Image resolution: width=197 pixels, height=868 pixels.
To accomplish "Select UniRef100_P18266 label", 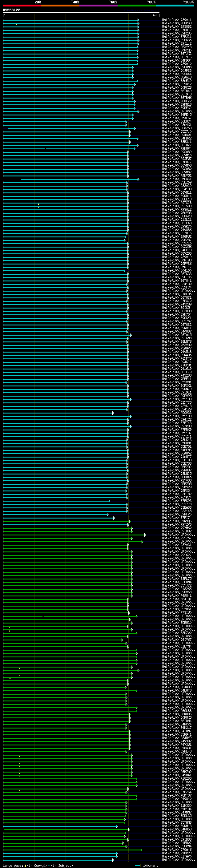I will point(177,589).
